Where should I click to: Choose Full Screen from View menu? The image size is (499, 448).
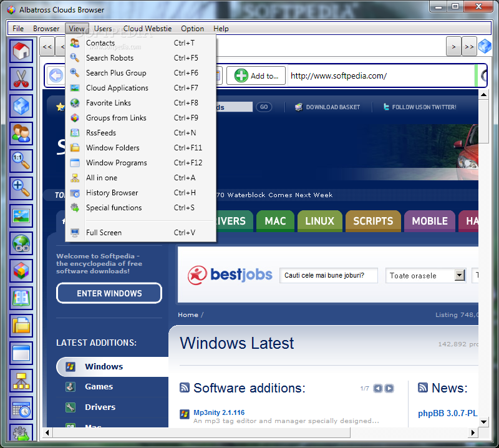pyautogui.click(x=141, y=233)
